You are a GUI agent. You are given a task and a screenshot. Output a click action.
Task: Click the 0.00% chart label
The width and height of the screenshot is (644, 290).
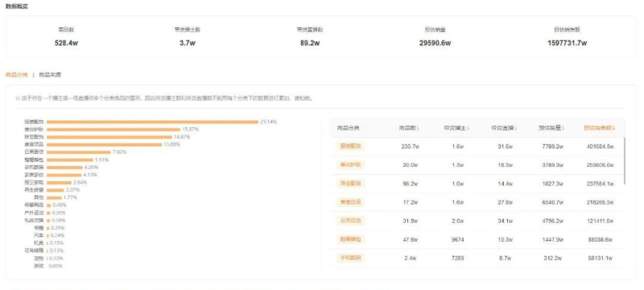pyautogui.click(x=56, y=266)
